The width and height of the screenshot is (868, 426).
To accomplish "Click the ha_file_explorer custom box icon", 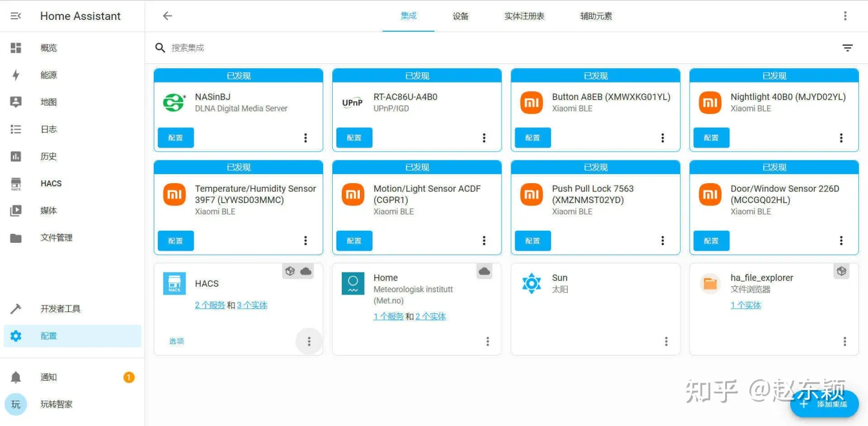I will pos(842,271).
